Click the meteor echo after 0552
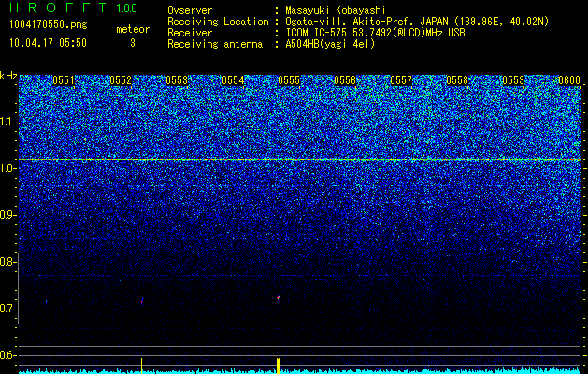The height and width of the screenshot is (374, 588). coord(142,301)
